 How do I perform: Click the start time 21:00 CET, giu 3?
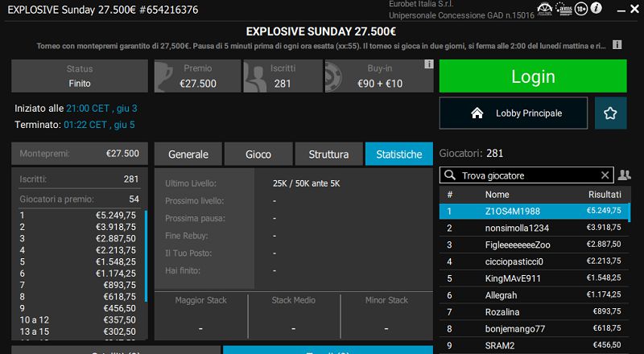click(x=101, y=109)
